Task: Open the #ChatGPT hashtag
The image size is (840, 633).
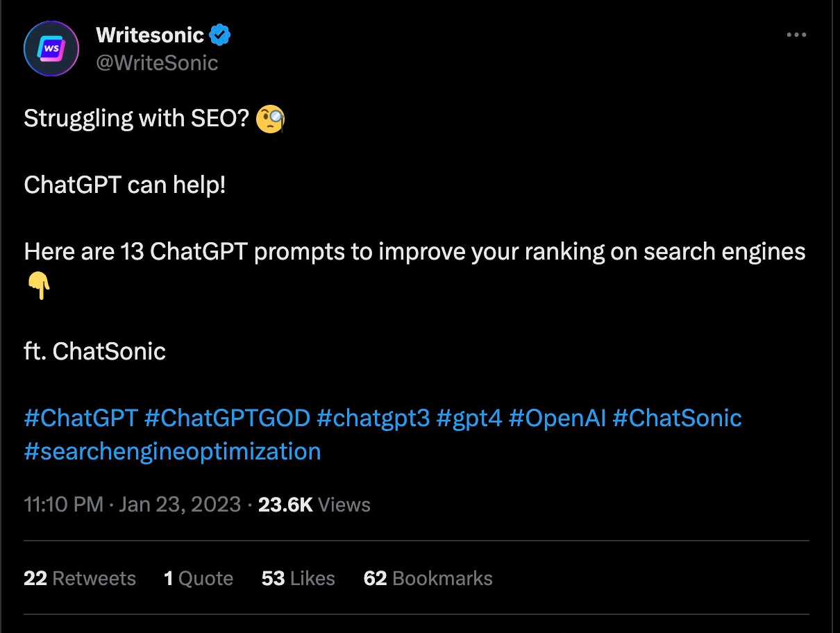Action: (x=81, y=419)
